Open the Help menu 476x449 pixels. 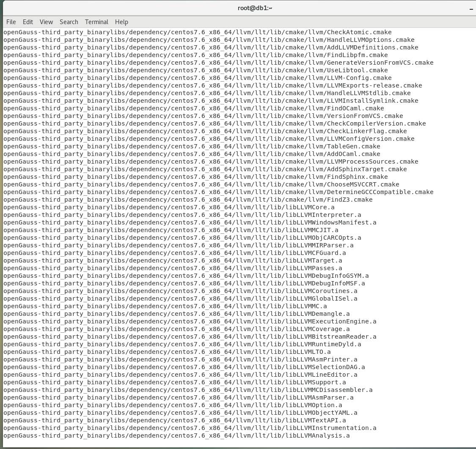121,22
